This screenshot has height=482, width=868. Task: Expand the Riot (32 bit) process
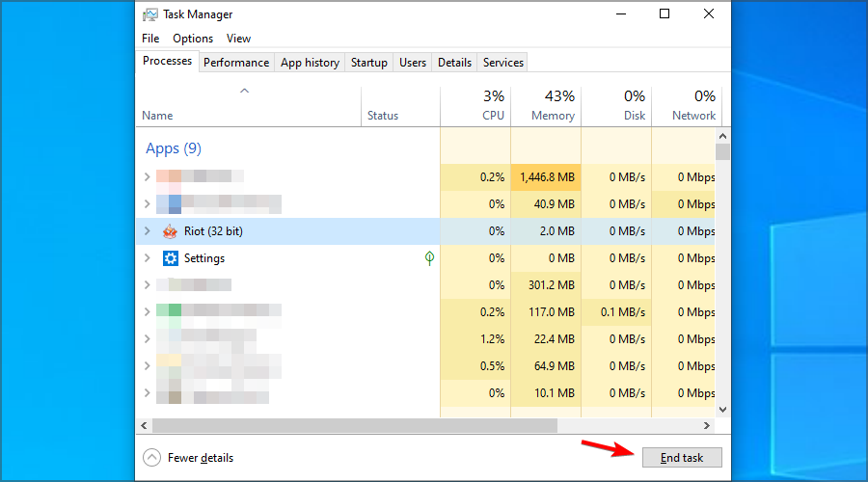148,231
